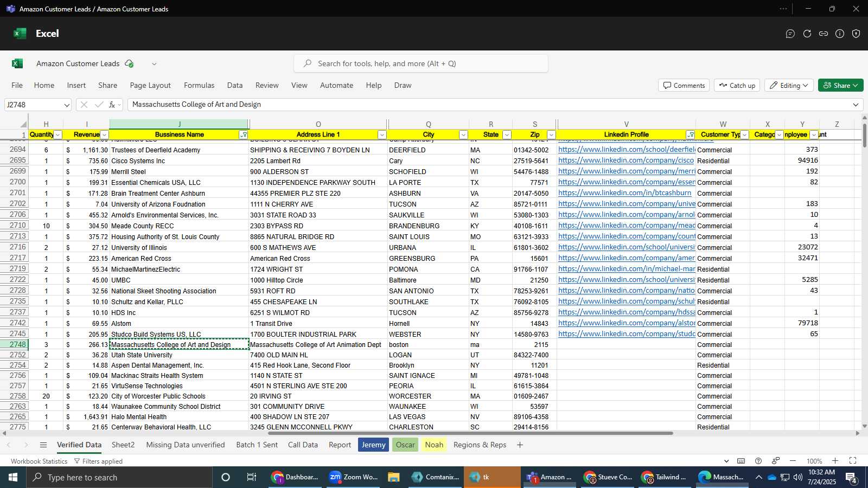The image size is (868, 488).
Task: Click the cloud saved status icon
Action: pyautogui.click(x=129, y=63)
